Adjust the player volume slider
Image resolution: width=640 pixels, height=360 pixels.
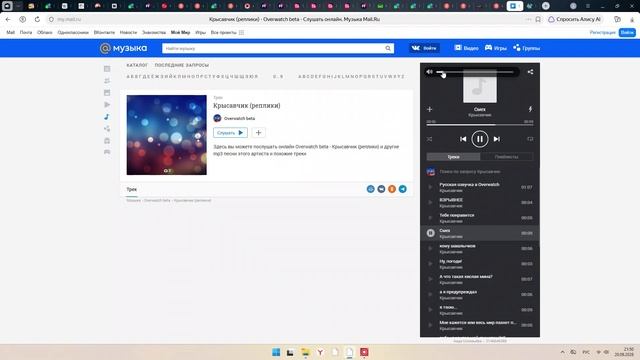475,72
